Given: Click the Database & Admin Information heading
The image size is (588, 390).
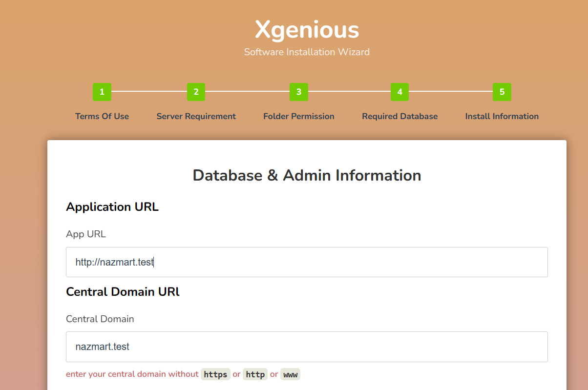Looking at the screenshot, I should [307, 175].
